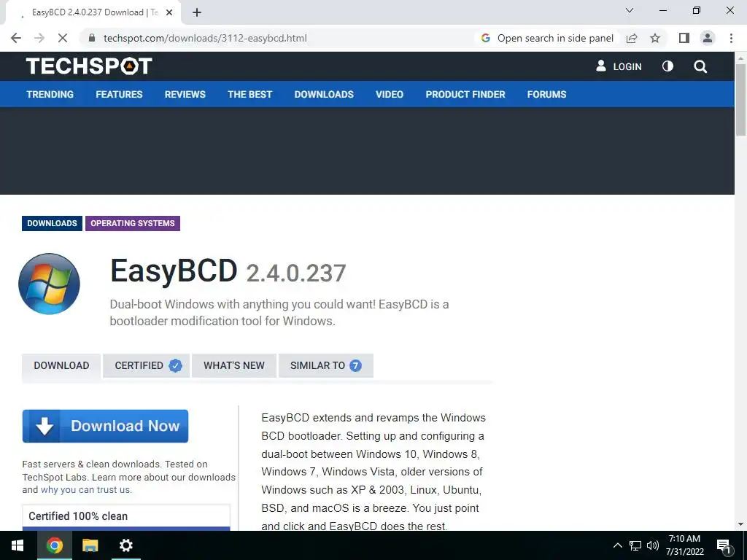The width and height of the screenshot is (747, 560).
Task: Open the FEATURES section
Action: [119, 94]
